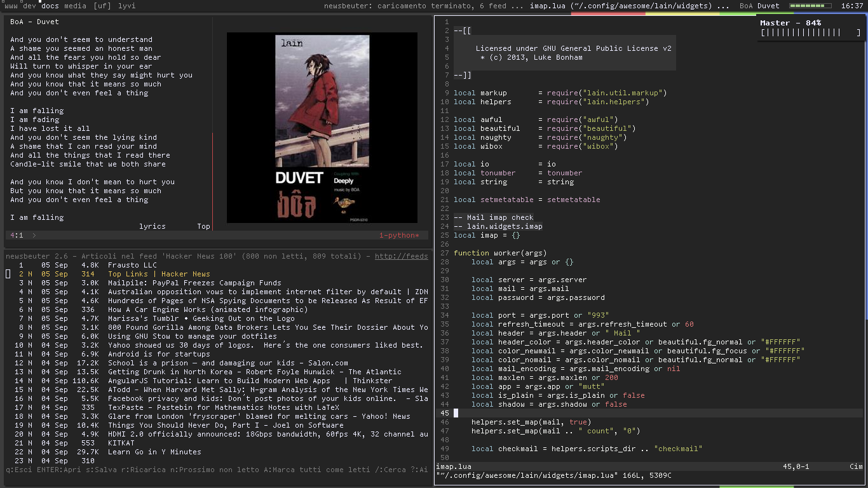Viewport: 868px width, 488px height.
Task: Click the 's:Salva' save hint
Action: click(x=102, y=470)
